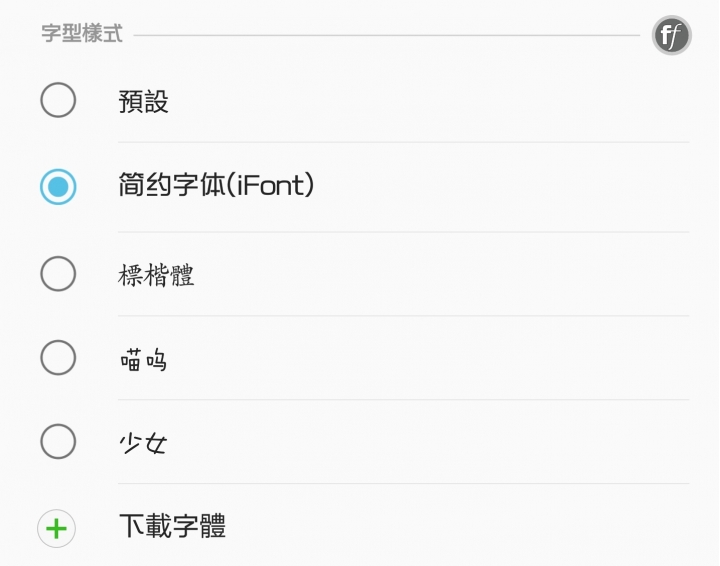Select the 預設 radio button
Screen dimensions: 720x566
pyautogui.click(x=58, y=100)
